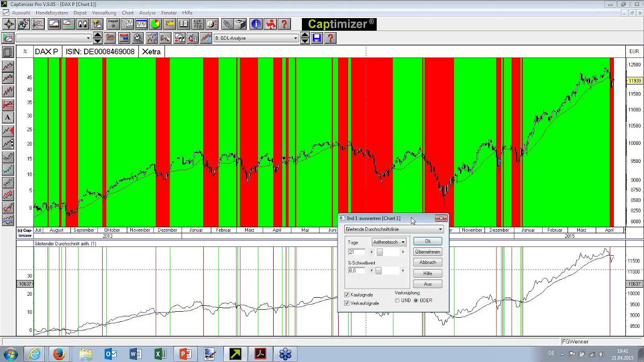
Task: Toggle the Verkaufsignale checkbox
Action: point(347,303)
